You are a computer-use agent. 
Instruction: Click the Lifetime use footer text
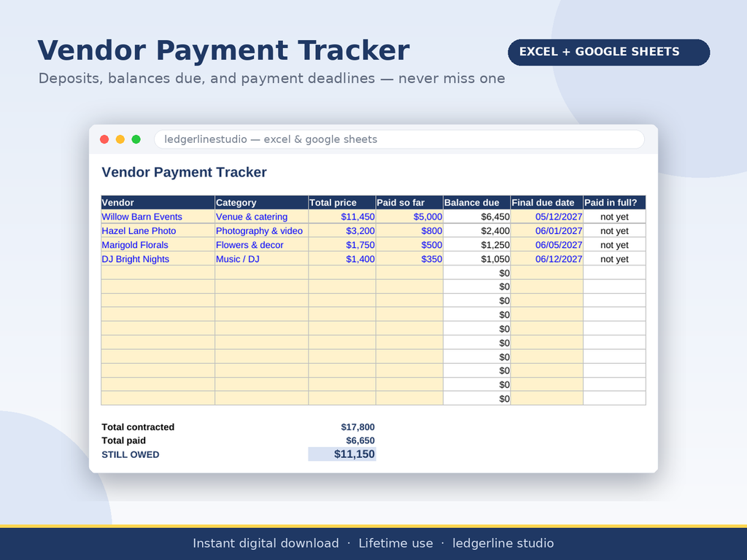(x=396, y=543)
